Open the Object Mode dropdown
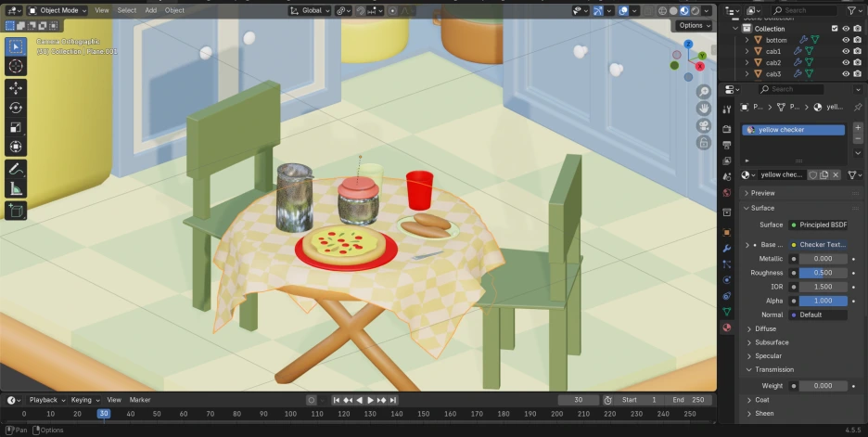868x437 pixels. (57, 10)
